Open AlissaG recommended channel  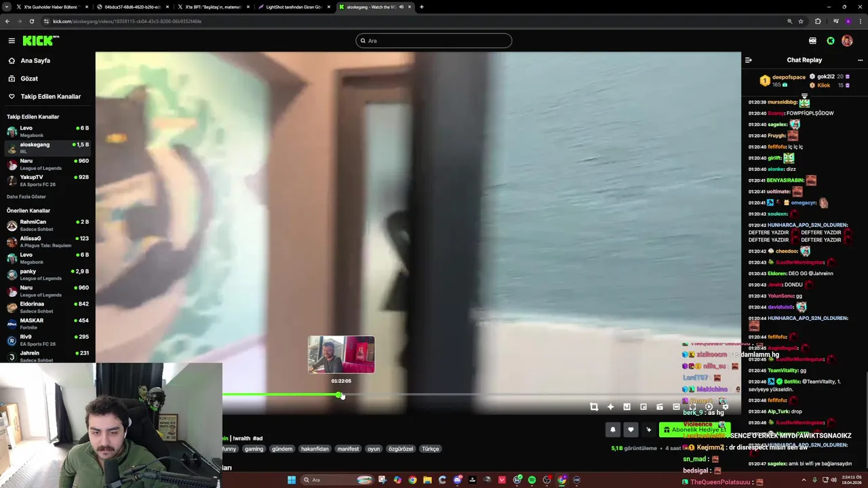tap(47, 241)
